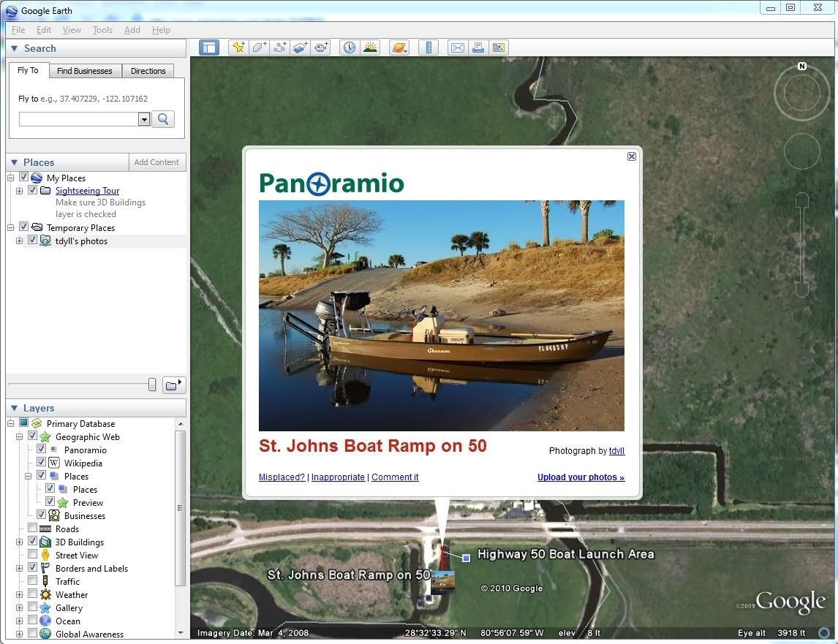Open photographer tdyll's profile link
838x644 pixels.
click(x=616, y=451)
